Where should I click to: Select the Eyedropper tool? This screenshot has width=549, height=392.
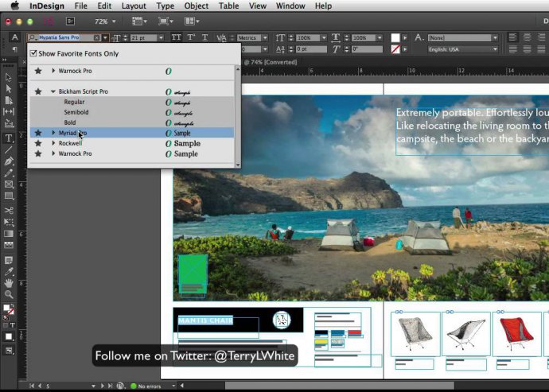click(x=9, y=272)
